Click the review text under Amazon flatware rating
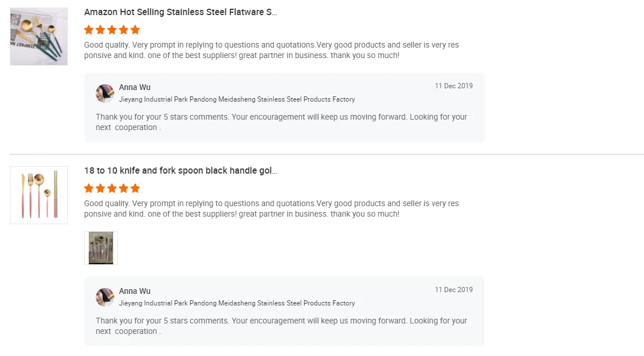 pos(271,51)
